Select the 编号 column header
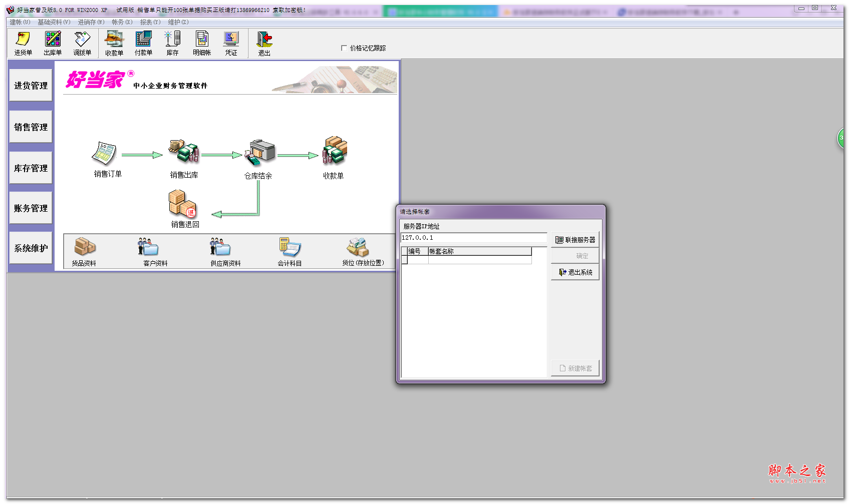Viewport: 849px width, 504px height. point(418,251)
